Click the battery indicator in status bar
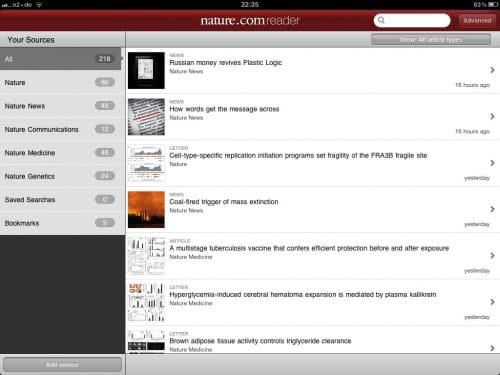Viewport: 500px width, 375px height. point(493,4)
